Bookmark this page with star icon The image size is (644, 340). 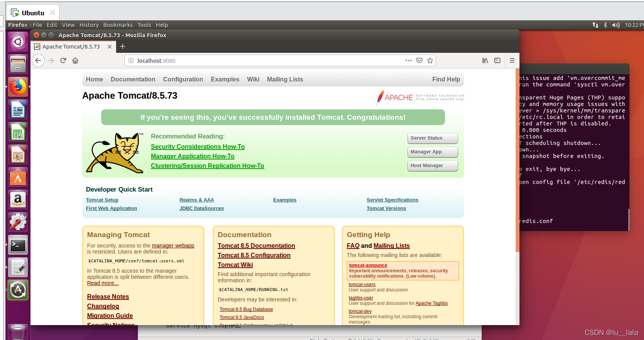pyautogui.click(x=430, y=60)
